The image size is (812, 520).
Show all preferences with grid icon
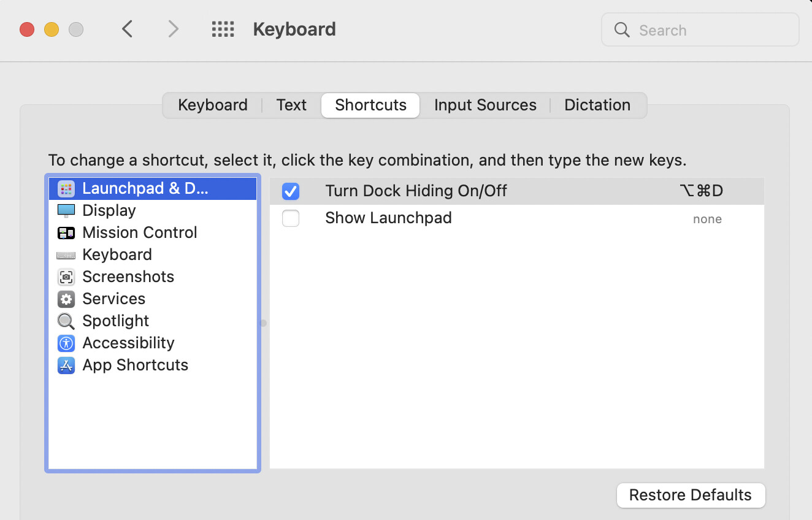coord(223,29)
